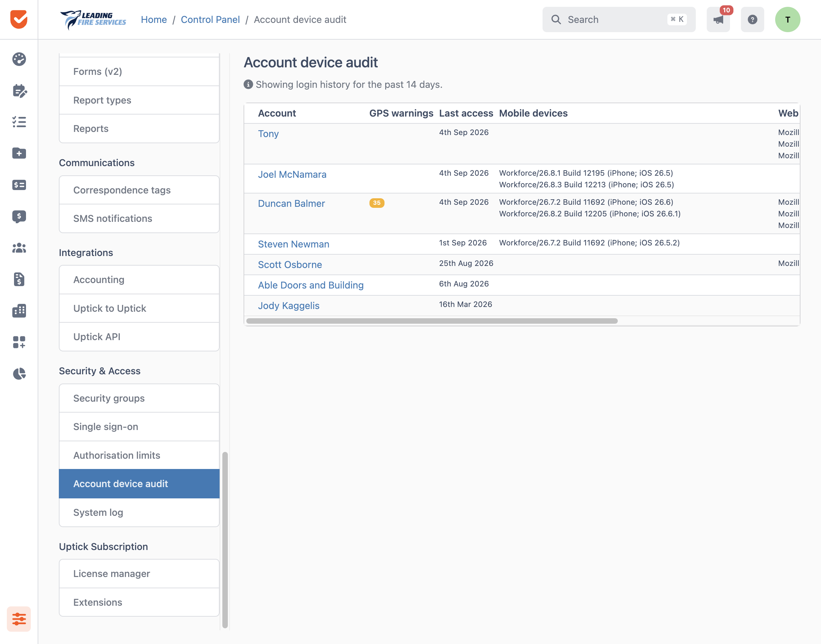Image resolution: width=821 pixels, height=644 pixels.
Task: Open the dollar list icon in sidebar
Action: (19, 185)
